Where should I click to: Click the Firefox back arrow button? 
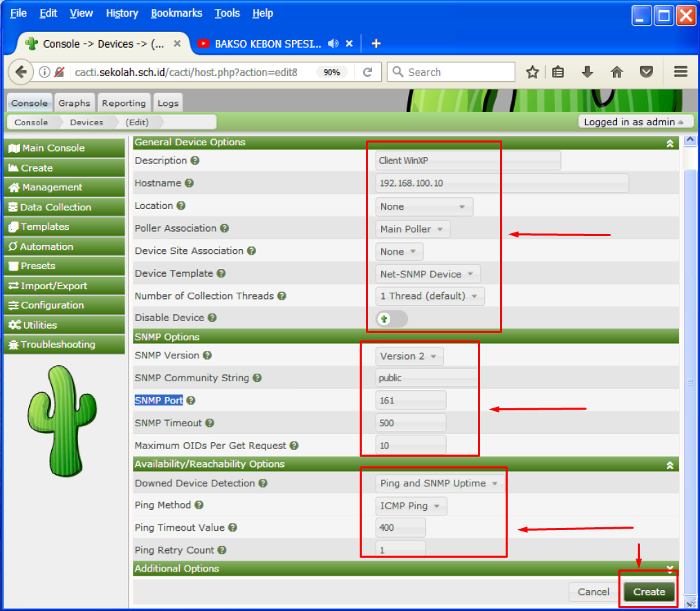point(21,72)
